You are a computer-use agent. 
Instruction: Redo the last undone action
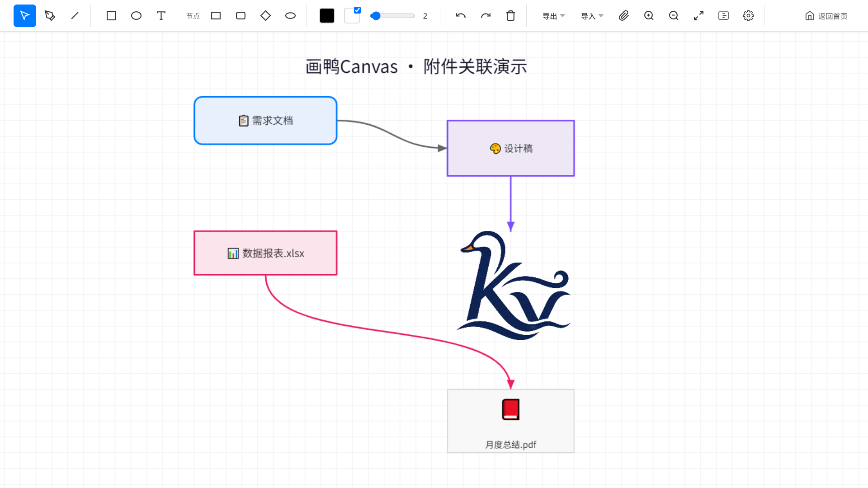(486, 16)
